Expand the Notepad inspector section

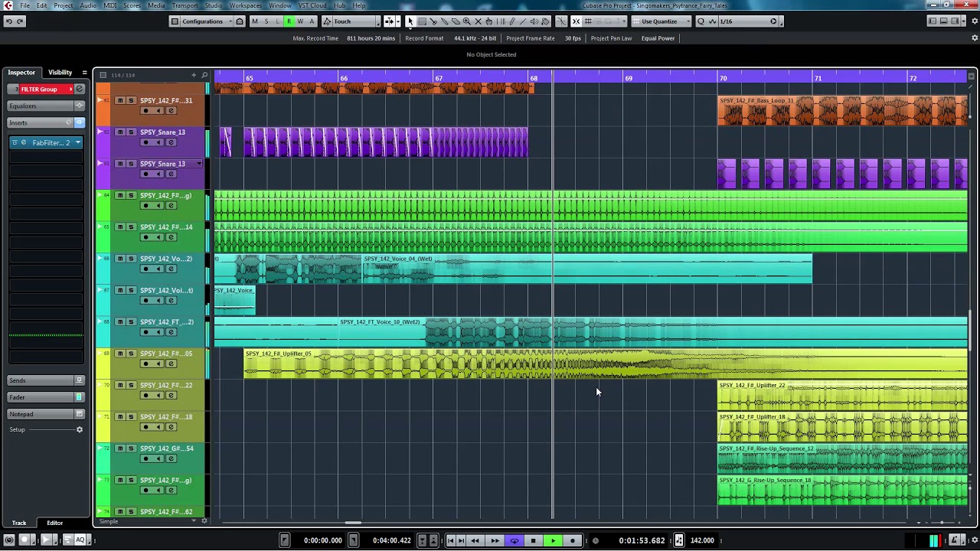(x=46, y=414)
